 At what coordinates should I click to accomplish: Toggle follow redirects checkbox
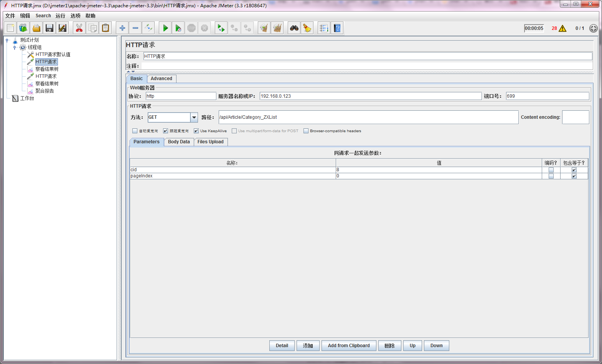(165, 131)
